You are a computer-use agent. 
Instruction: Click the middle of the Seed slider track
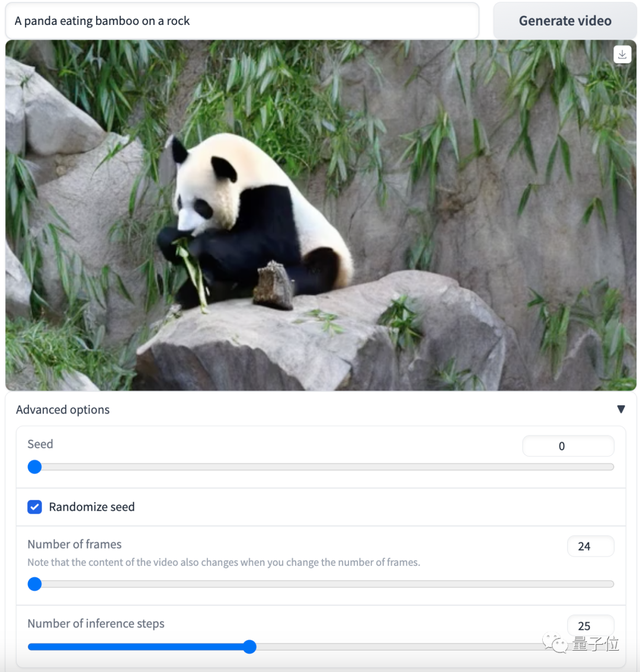(322, 467)
